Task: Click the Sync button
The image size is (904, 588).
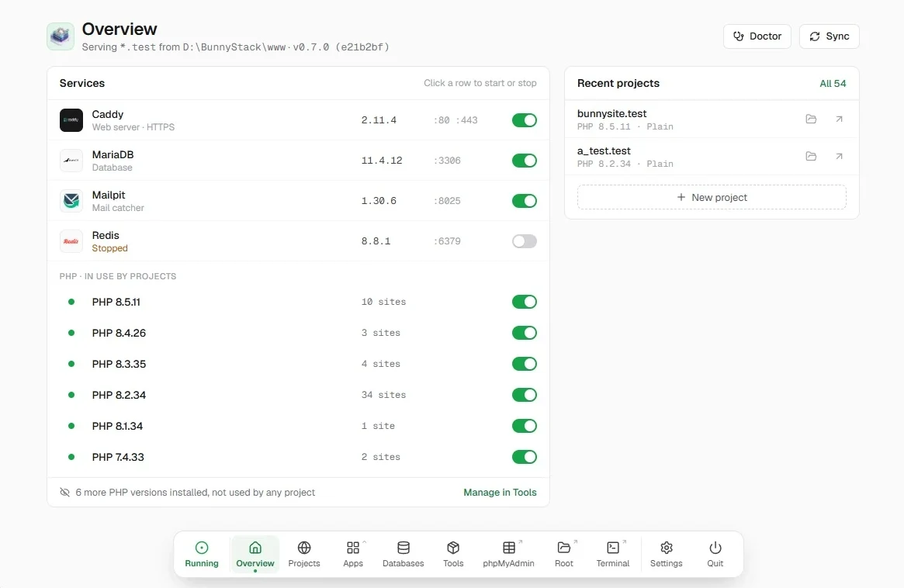Action: pos(829,36)
